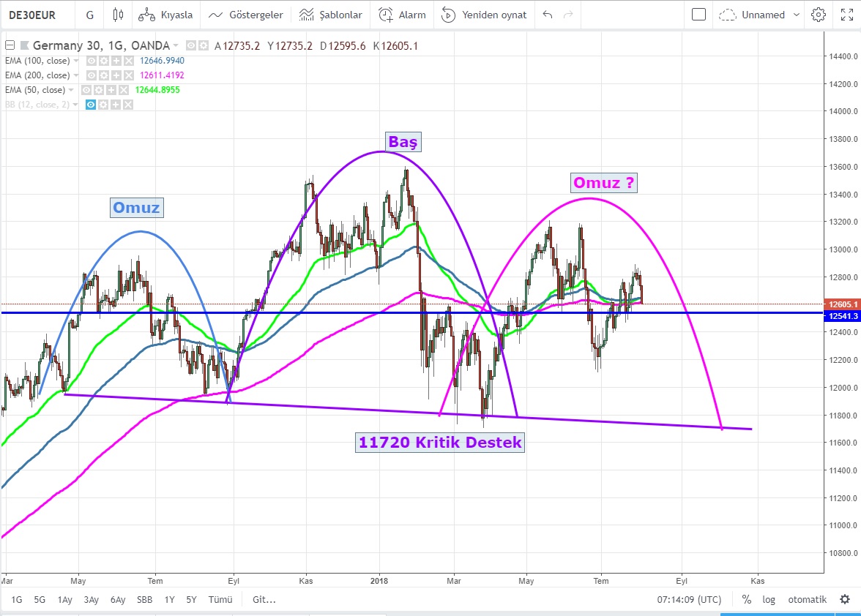The height and width of the screenshot is (616, 861).
Task: Open the EMA (200, close) dropdown arrow
Action: [77, 75]
